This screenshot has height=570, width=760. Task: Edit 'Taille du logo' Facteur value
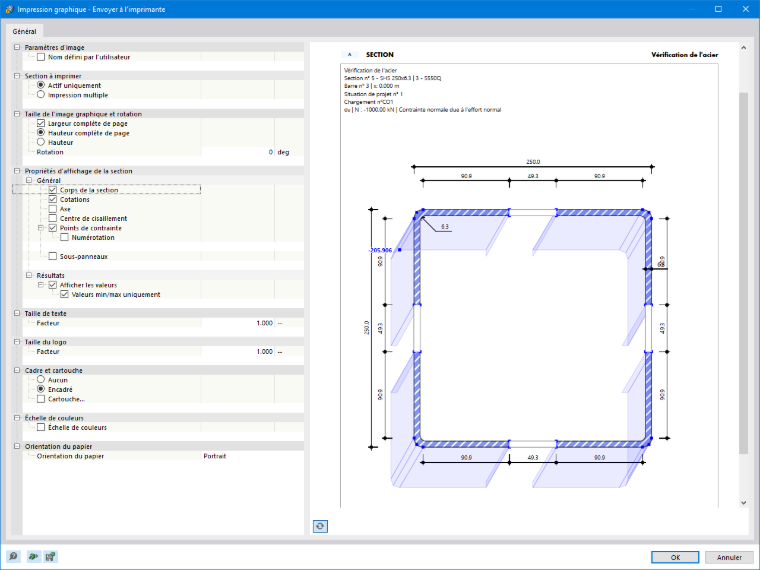coord(238,351)
